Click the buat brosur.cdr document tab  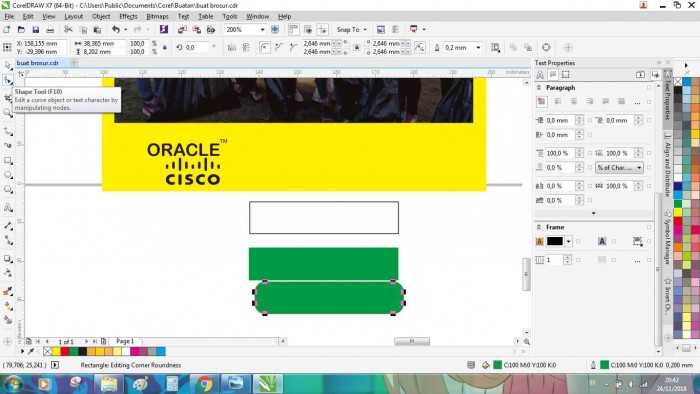38,63
